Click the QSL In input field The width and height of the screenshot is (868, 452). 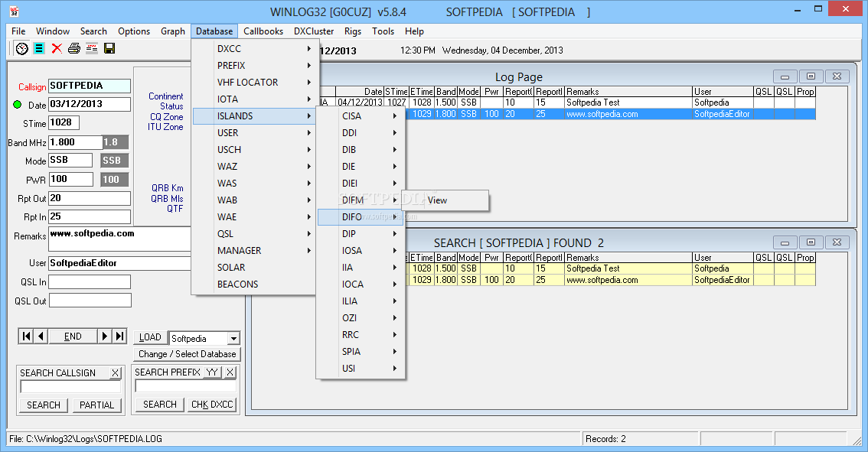[x=89, y=282]
